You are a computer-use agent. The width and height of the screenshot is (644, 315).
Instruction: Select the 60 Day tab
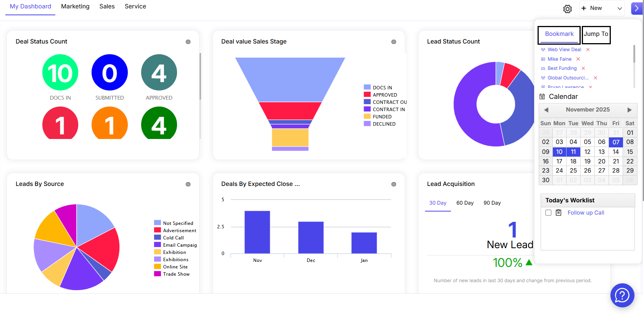click(x=465, y=203)
